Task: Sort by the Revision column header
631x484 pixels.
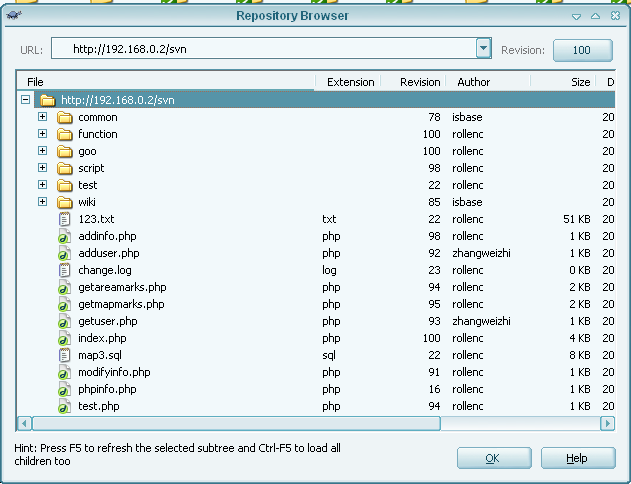Action: (414, 82)
